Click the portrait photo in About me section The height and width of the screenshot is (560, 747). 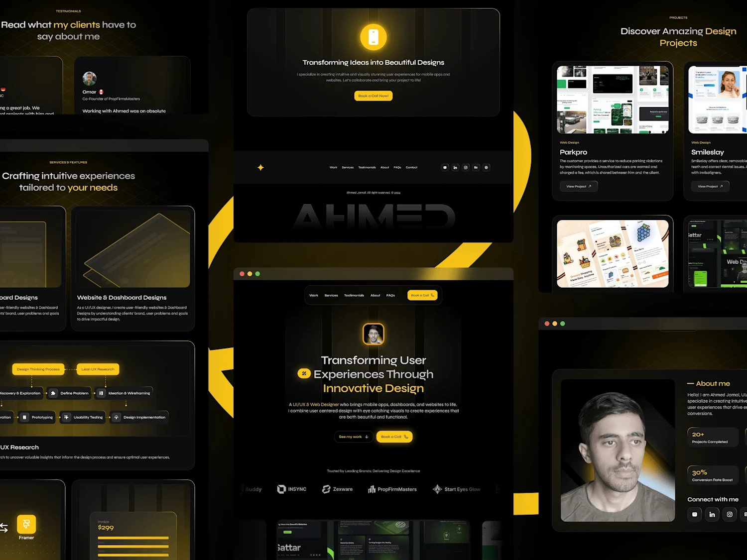618,450
